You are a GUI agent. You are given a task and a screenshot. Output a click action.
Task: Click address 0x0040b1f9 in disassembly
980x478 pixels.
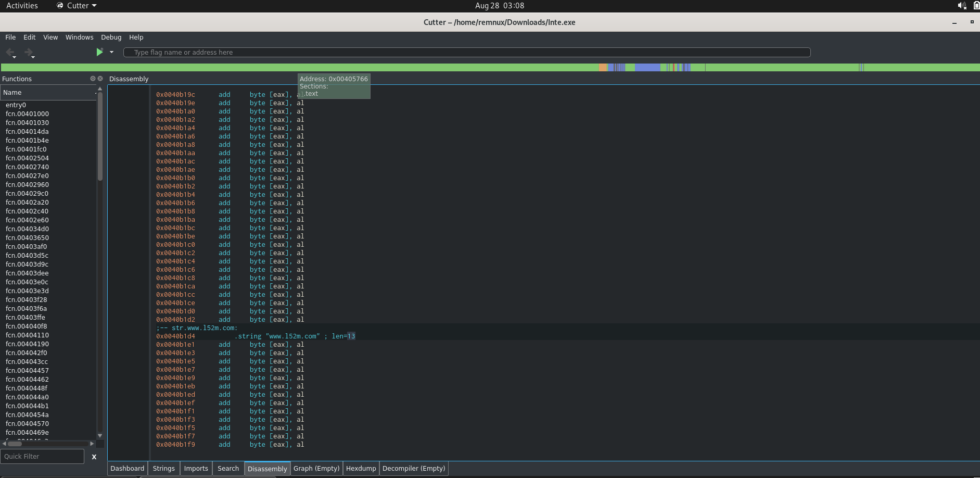coord(175,445)
